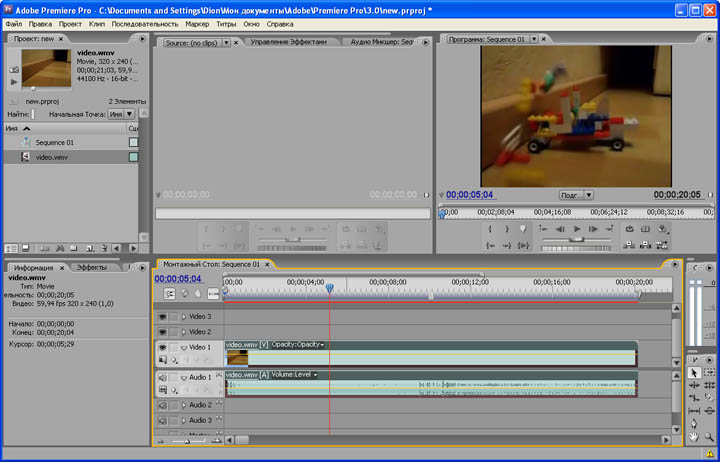This screenshot has height=462, width=720.
Task: Open the Source clip selection dropdown
Action: [226, 43]
